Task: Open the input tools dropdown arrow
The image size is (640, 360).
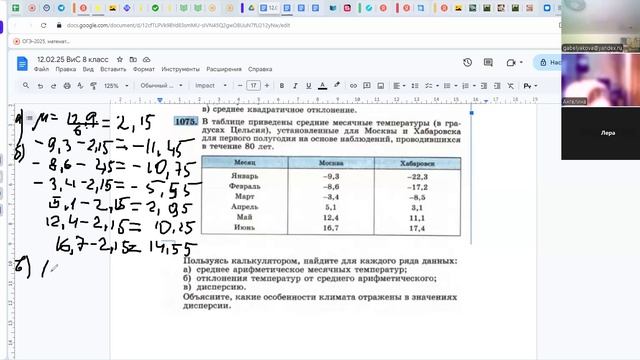Action: [536, 86]
